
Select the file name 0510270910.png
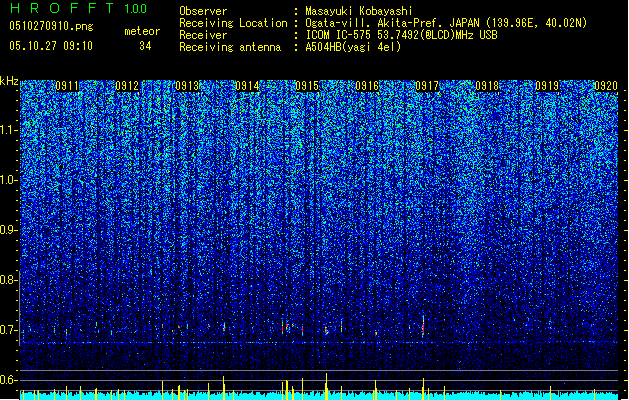[51, 26]
